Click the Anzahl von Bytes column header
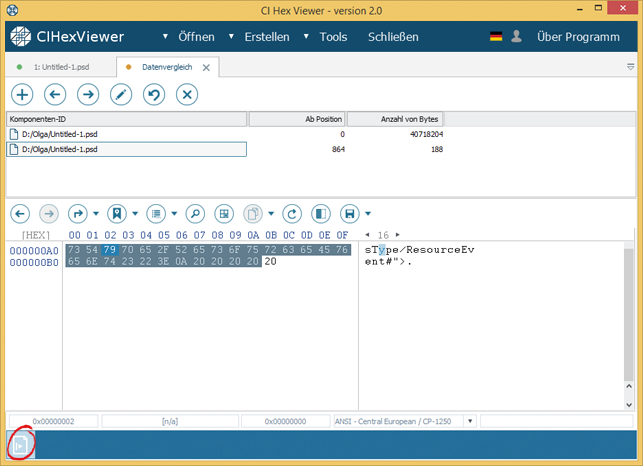The height and width of the screenshot is (466, 643). tap(395, 119)
